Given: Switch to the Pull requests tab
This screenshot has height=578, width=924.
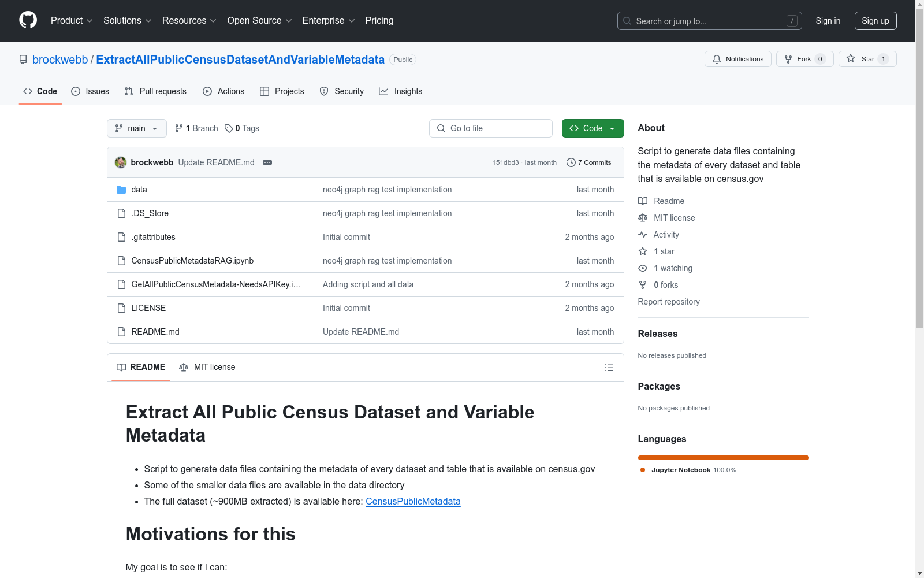Looking at the screenshot, I should 155,91.
